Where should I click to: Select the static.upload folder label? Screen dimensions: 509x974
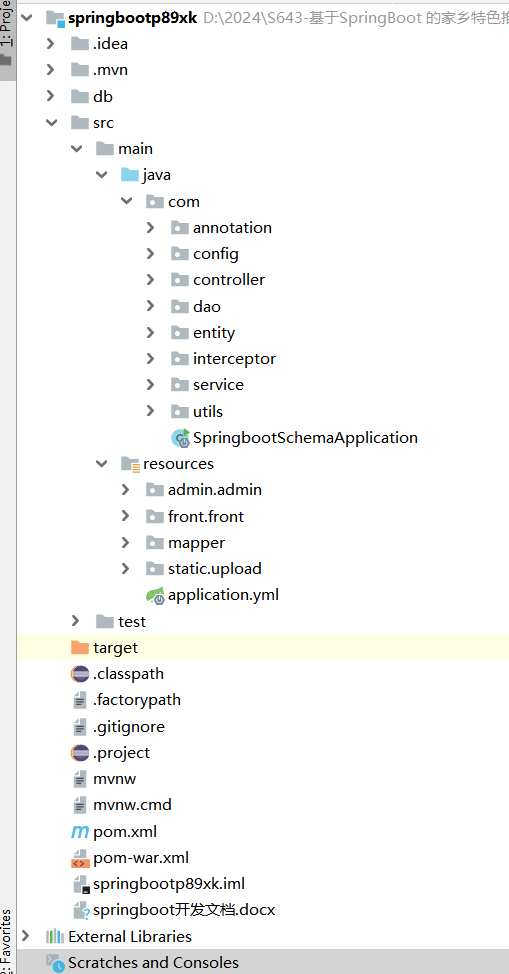(x=214, y=569)
